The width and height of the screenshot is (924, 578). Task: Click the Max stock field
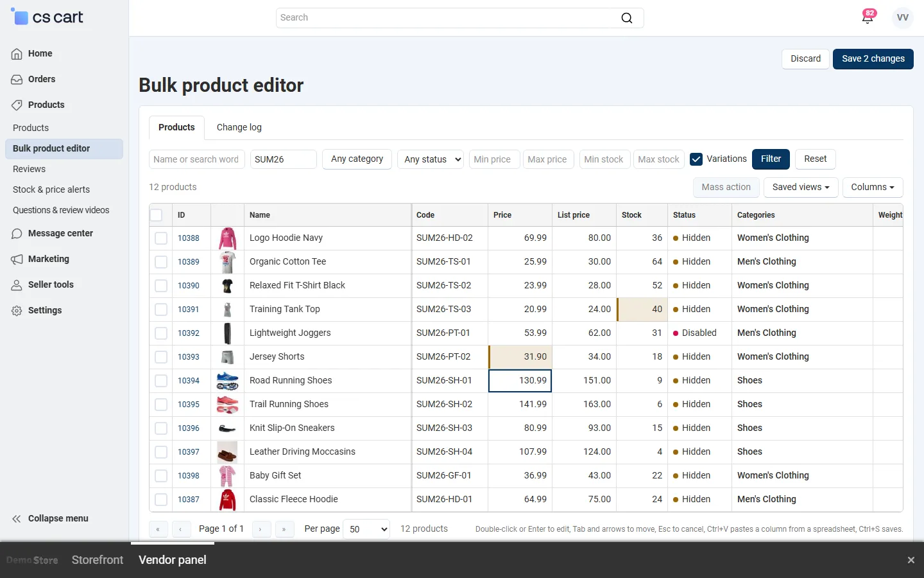(659, 159)
